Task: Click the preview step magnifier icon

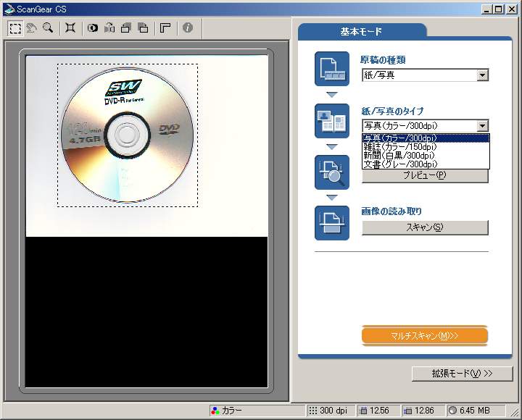Action: coord(332,172)
